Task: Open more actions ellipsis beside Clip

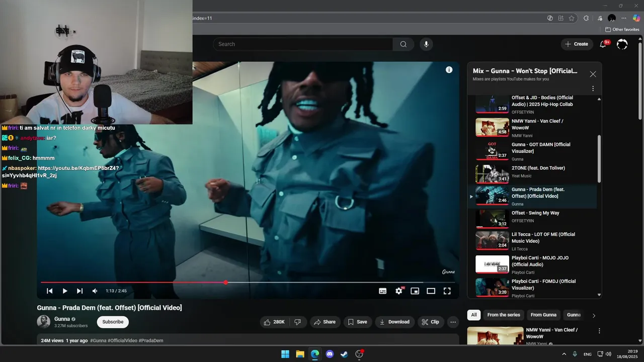Action: point(453,322)
